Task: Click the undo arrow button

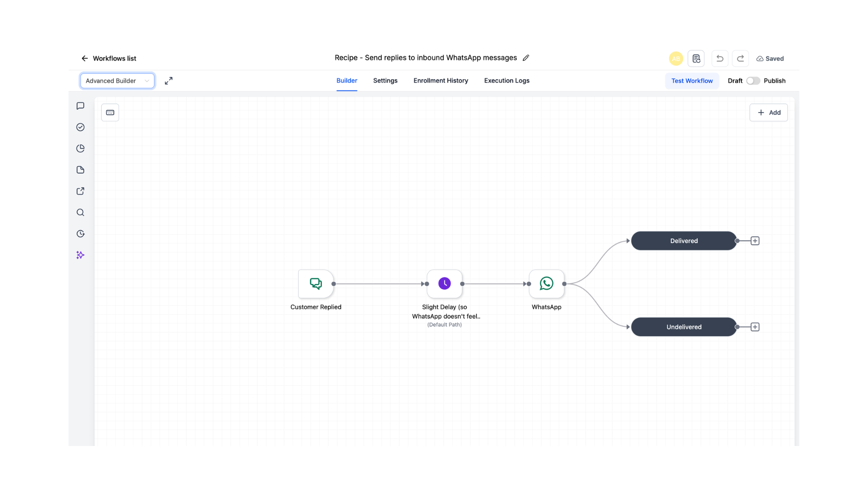Action: pos(720,59)
